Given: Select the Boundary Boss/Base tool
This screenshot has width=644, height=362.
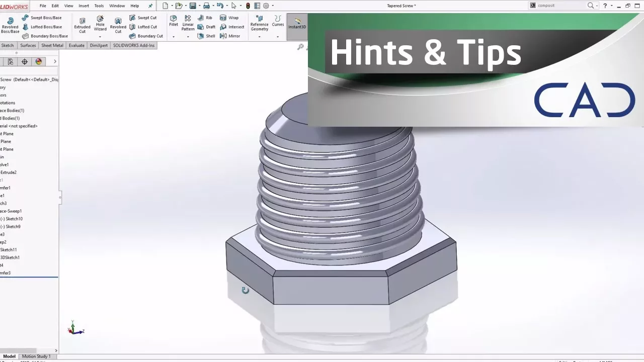Looking at the screenshot, I should coord(45,36).
